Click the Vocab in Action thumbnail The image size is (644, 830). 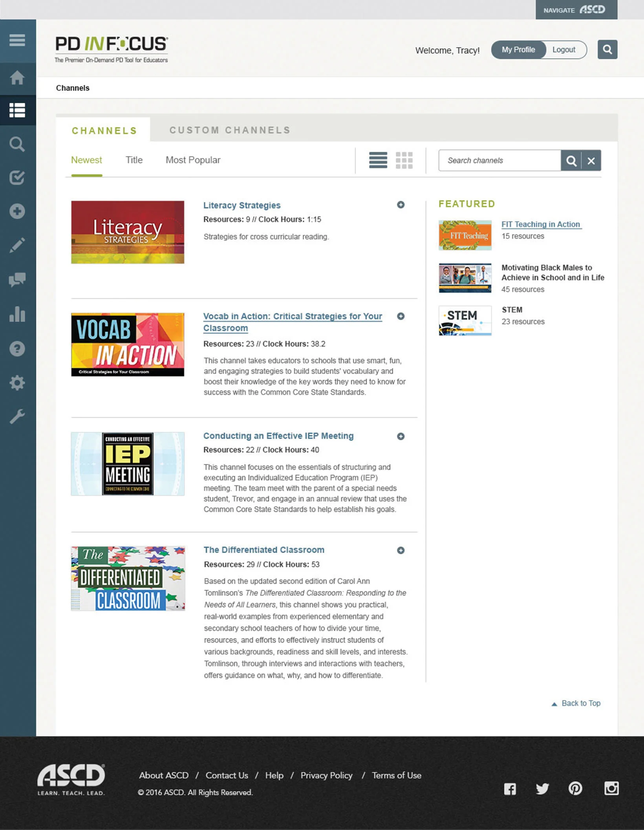pos(128,344)
